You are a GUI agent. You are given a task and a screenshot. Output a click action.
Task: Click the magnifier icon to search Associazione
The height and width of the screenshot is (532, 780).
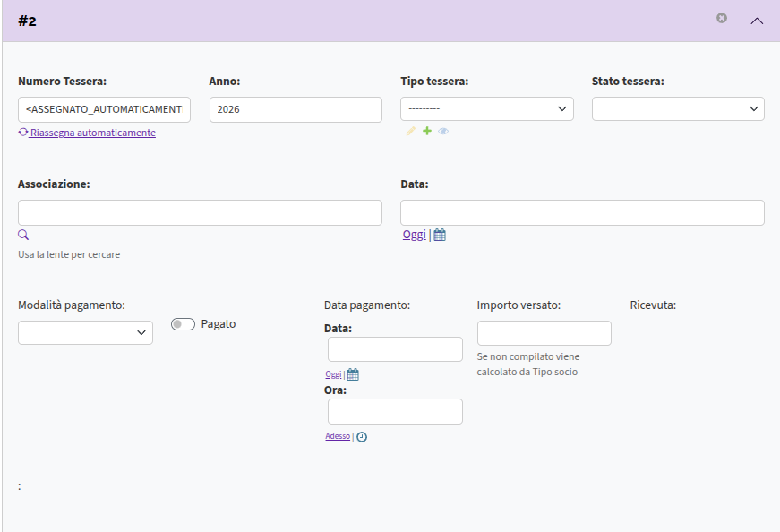coord(23,235)
